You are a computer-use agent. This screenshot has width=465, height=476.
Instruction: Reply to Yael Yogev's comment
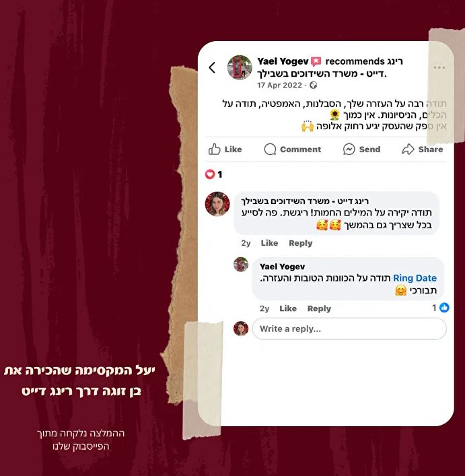click(319, 308)
